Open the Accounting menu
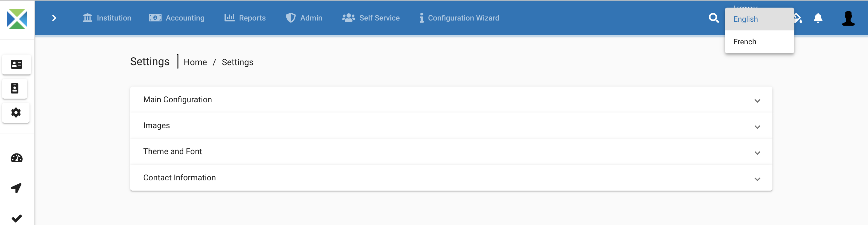Viewport: 868px width, 225px height. pyautogui.click(x=177, y=18)
